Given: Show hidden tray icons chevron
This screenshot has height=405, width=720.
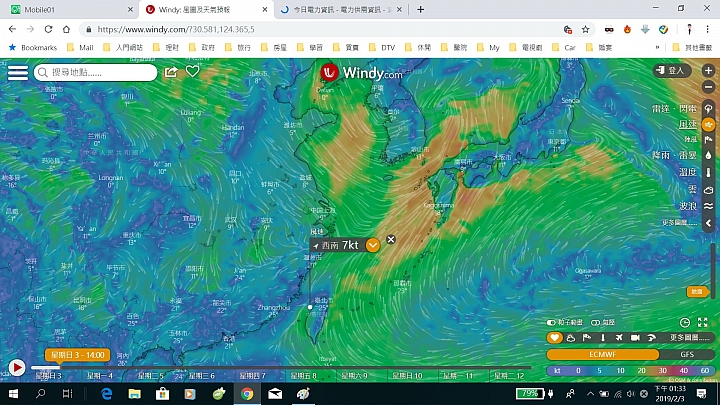Looking at the screenshot, I should point(590,394).
